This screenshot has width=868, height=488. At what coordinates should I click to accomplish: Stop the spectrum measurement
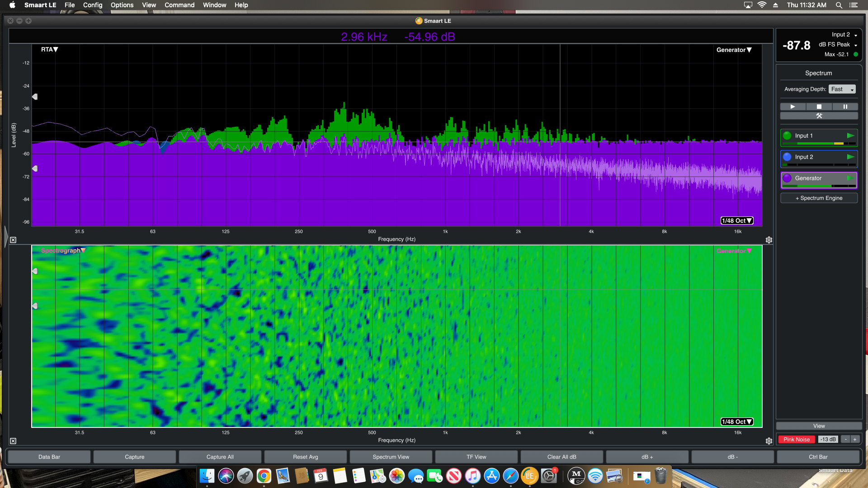819,107
